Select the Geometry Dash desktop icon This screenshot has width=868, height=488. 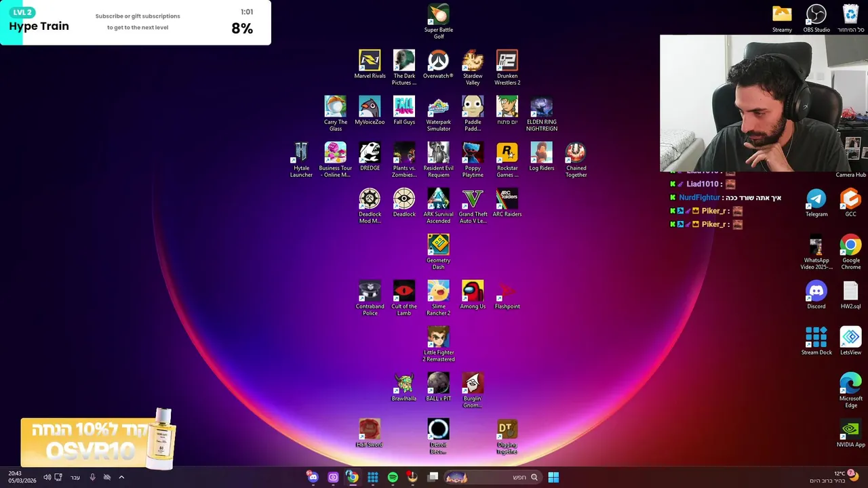tap(438, 252)
